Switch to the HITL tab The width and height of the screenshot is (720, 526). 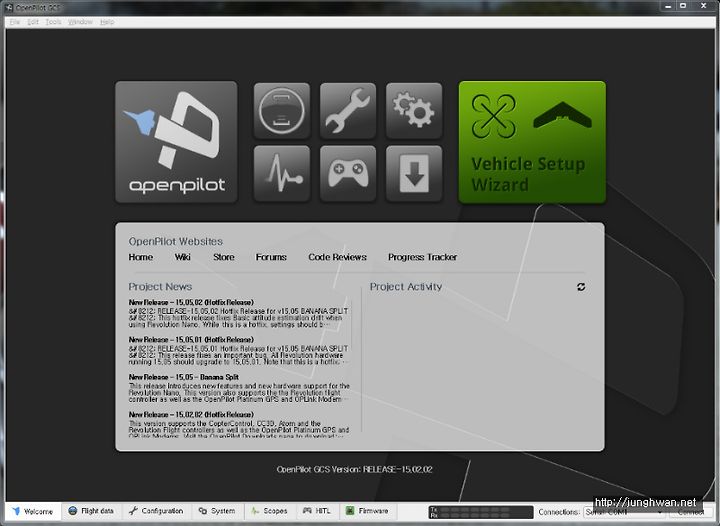click(317, 511)
